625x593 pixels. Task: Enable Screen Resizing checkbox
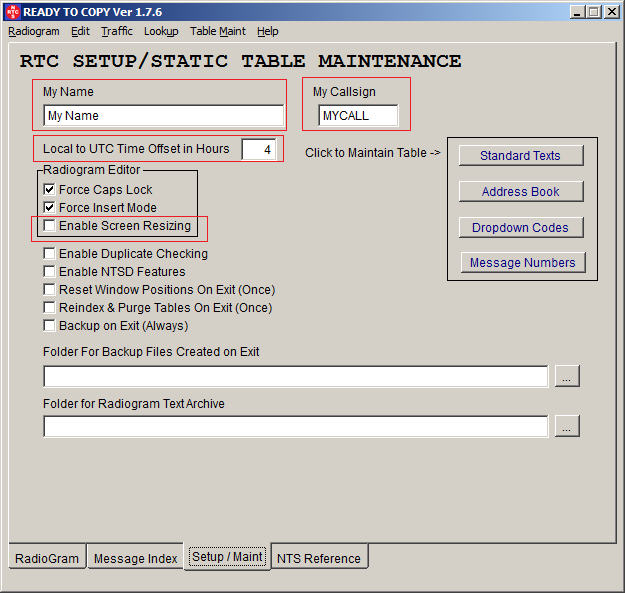click(x=49, y=226)
